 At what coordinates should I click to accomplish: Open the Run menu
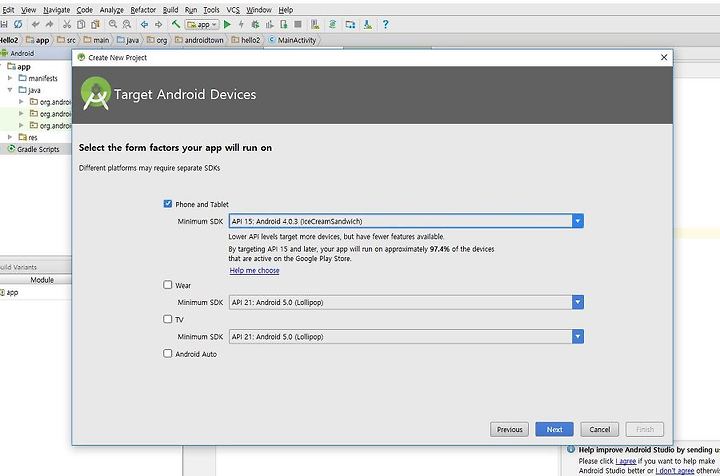[191, 10]
